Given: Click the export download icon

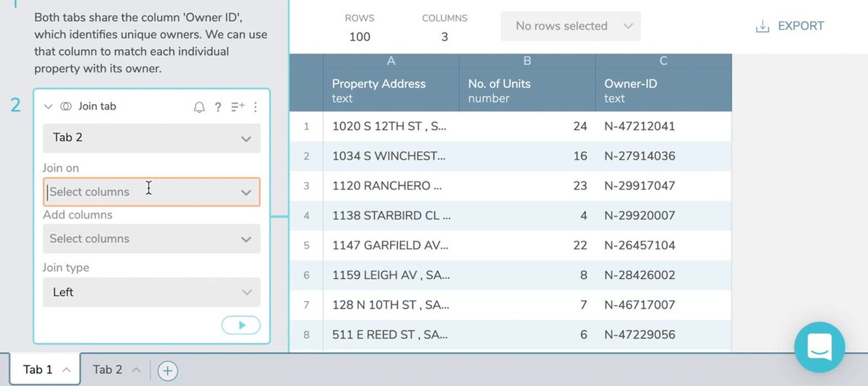Looking at the screenshot, I should [x=762, y=27].
